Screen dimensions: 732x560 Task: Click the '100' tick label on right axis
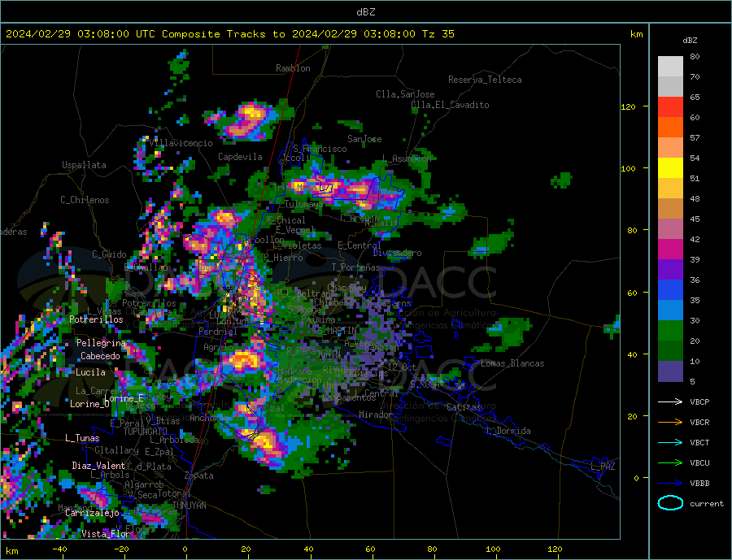coord(629,168)
